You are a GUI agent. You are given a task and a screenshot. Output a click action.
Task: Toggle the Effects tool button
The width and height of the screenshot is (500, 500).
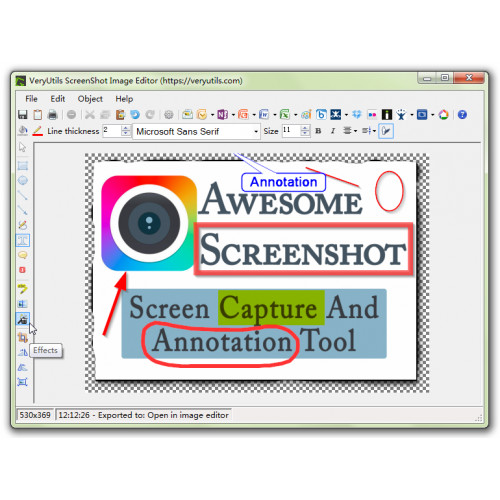[x=23, y=319]
